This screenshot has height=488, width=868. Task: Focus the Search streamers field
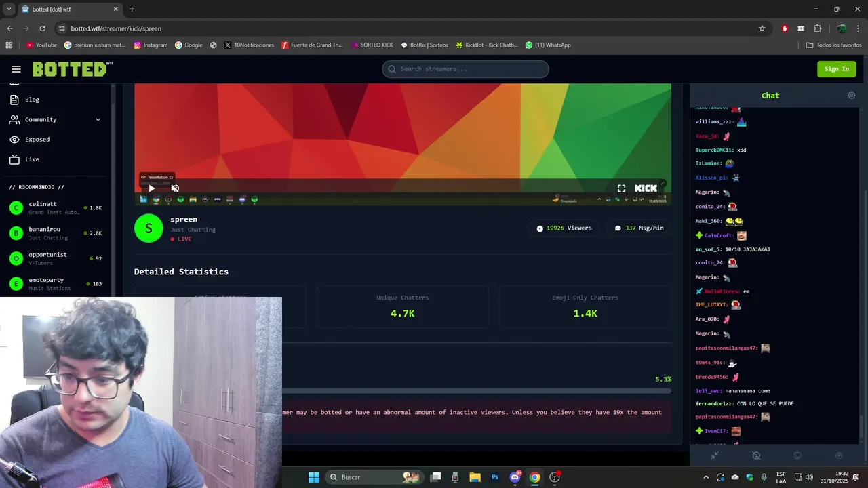click(465, 69)
